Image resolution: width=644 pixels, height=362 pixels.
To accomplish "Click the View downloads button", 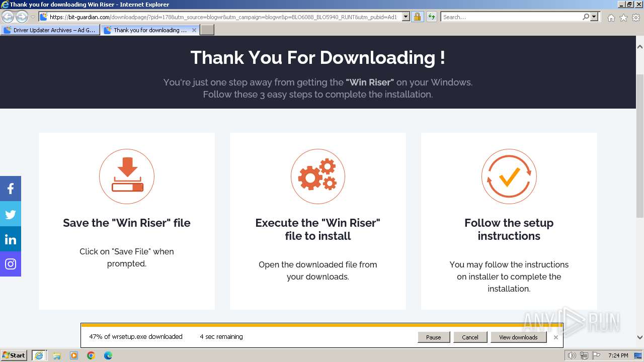I will click(518, 337).
